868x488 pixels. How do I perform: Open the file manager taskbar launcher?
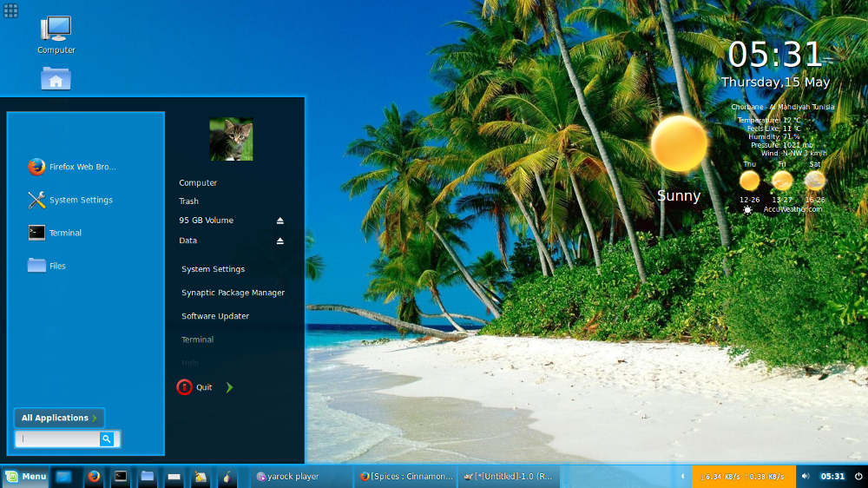point(148,477)
